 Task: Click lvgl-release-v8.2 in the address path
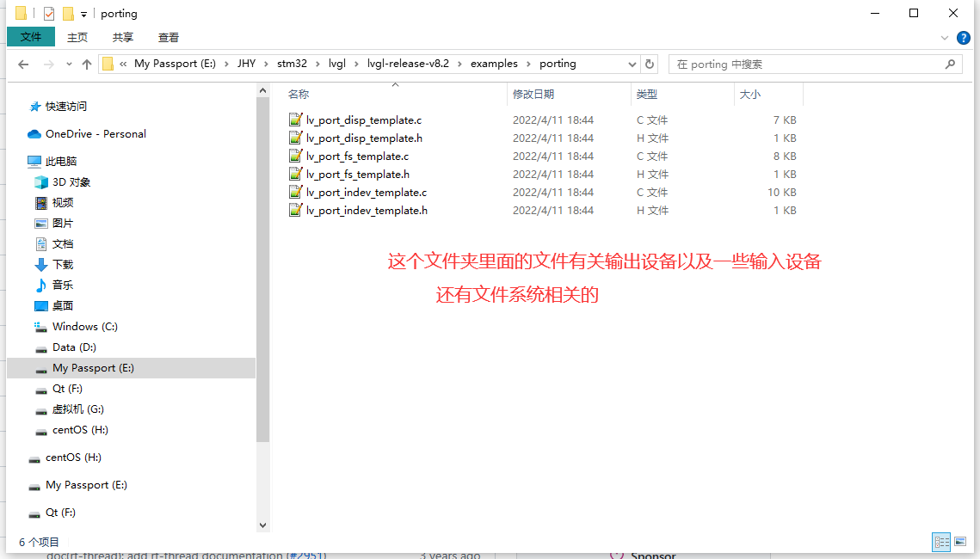[x=408, y=63]
